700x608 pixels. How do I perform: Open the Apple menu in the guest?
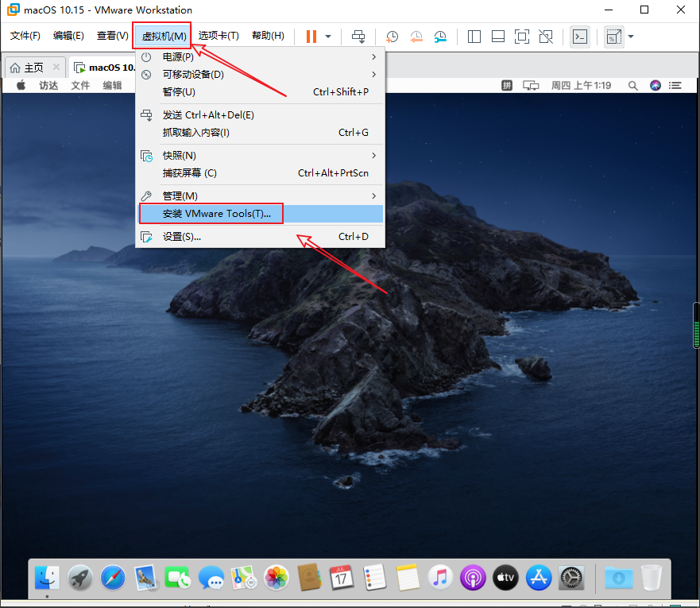[21, 85]
